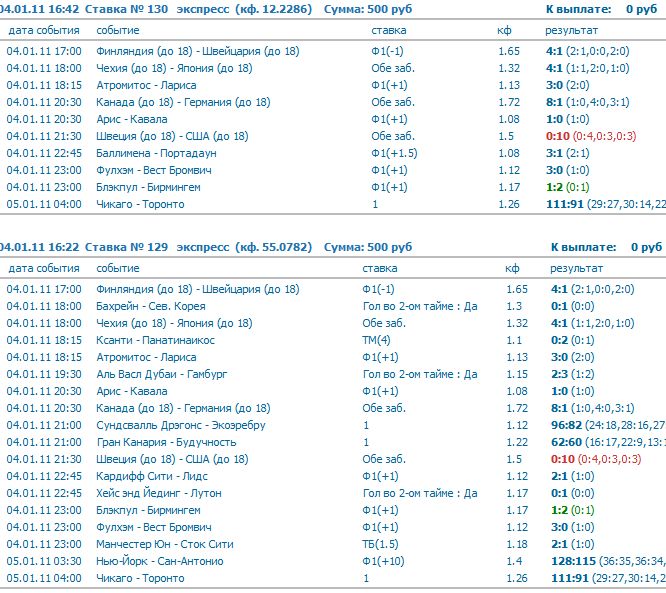The image size is (666, 593).
Task: Click the 'Ставка № 130' bet header
Action: tap(126, 9)
